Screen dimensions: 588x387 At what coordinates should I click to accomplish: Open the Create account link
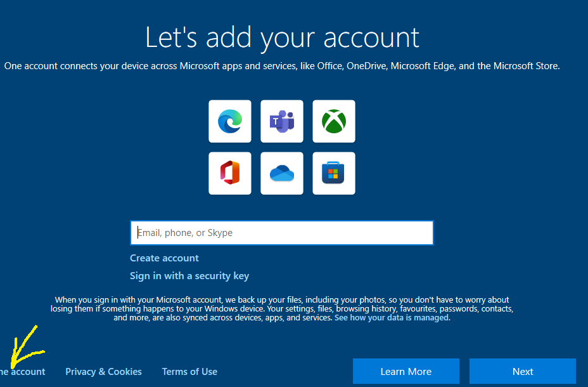tap(164, 258)
